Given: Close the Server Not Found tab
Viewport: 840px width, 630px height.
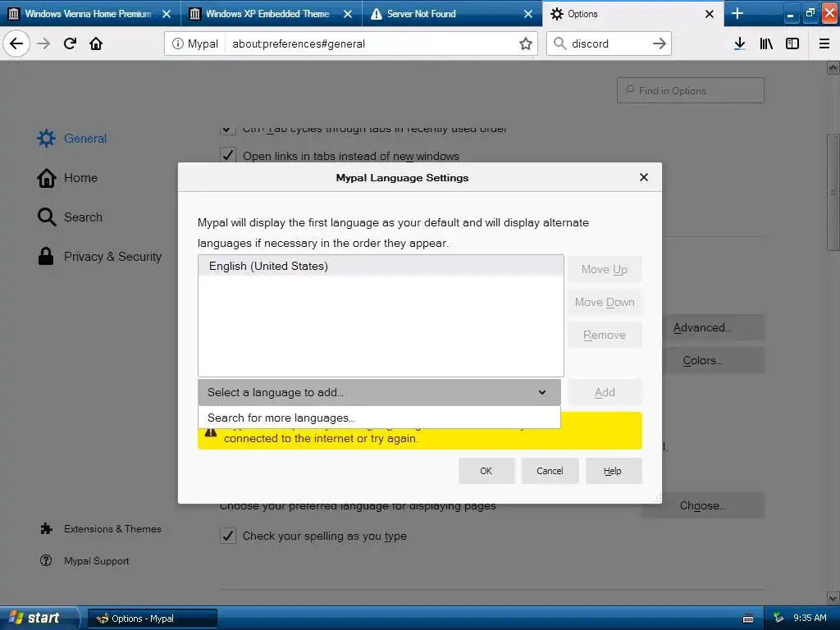Looking at the screenshot, I should (x=528, y=14).
